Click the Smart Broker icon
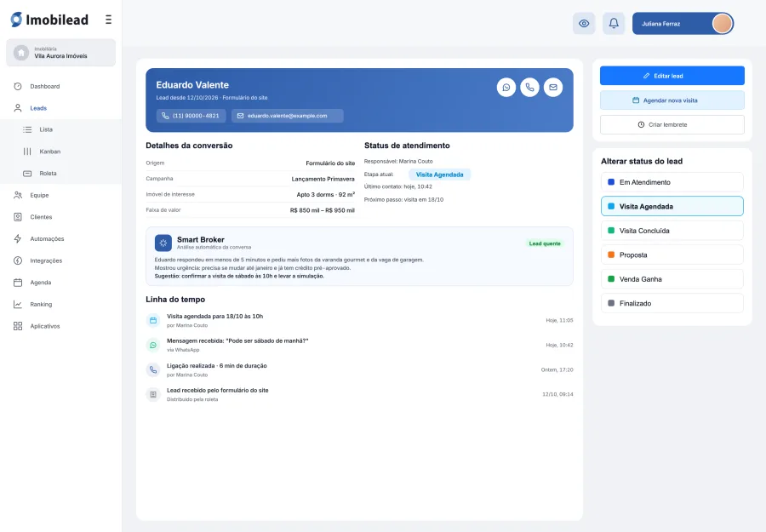 [163, 243]
